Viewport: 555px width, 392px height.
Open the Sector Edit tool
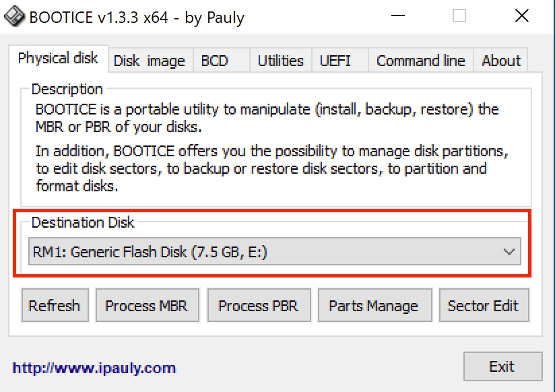pyautogui.click(x=483, y=306)
